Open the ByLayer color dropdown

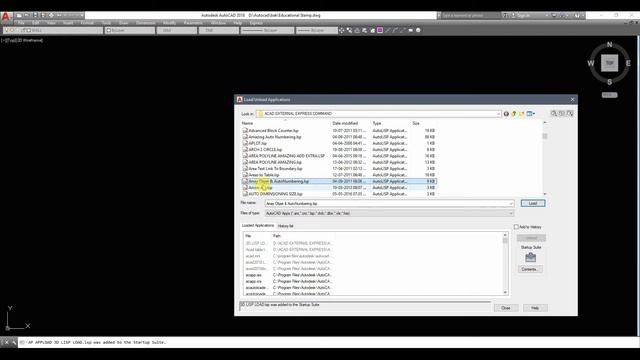click(130, 30)
